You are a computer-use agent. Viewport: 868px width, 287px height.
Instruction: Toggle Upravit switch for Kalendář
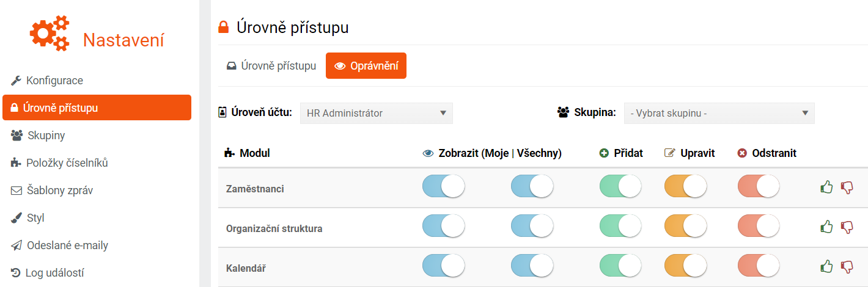(685, 266)
